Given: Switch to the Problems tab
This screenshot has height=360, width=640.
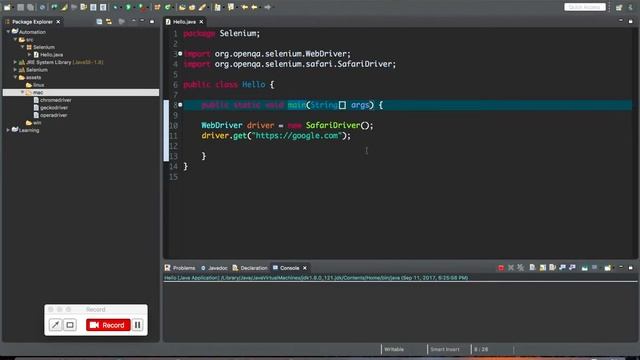Looking at the screenshot, I should pos(180,268).
